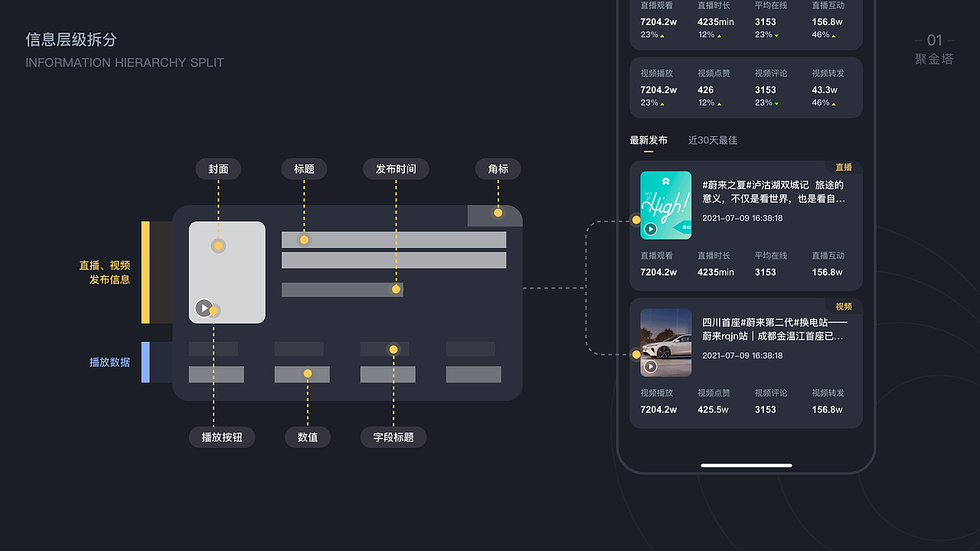
Task: Click yellow dot connector beside live stream card
Action: click(636, 220)
